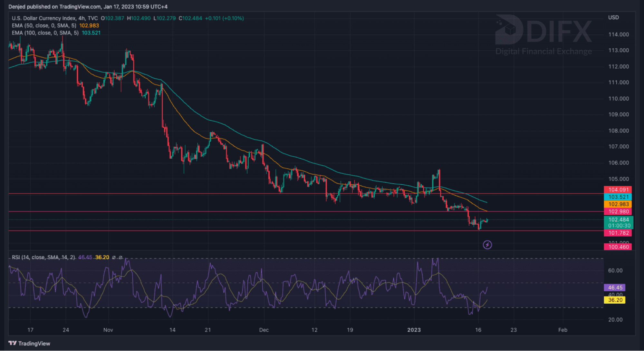Click the RSI 46.45 purple axis label
Viewport: 644px width, 351px height.
pyautogui.click(x=615, y=288)
